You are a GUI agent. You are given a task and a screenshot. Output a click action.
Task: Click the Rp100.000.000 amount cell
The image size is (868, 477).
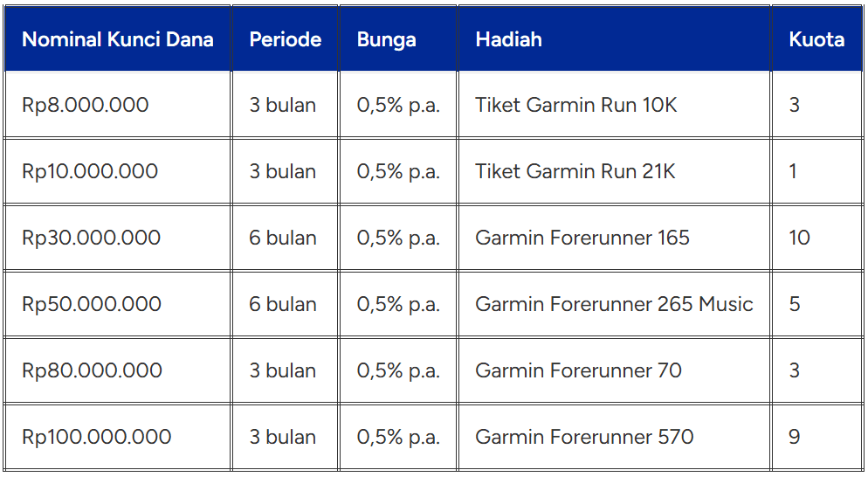(117, 437)
